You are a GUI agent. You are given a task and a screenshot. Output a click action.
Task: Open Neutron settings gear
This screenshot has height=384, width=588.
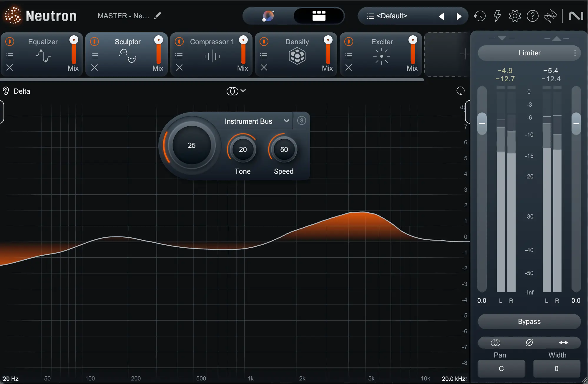coord(515,16)
